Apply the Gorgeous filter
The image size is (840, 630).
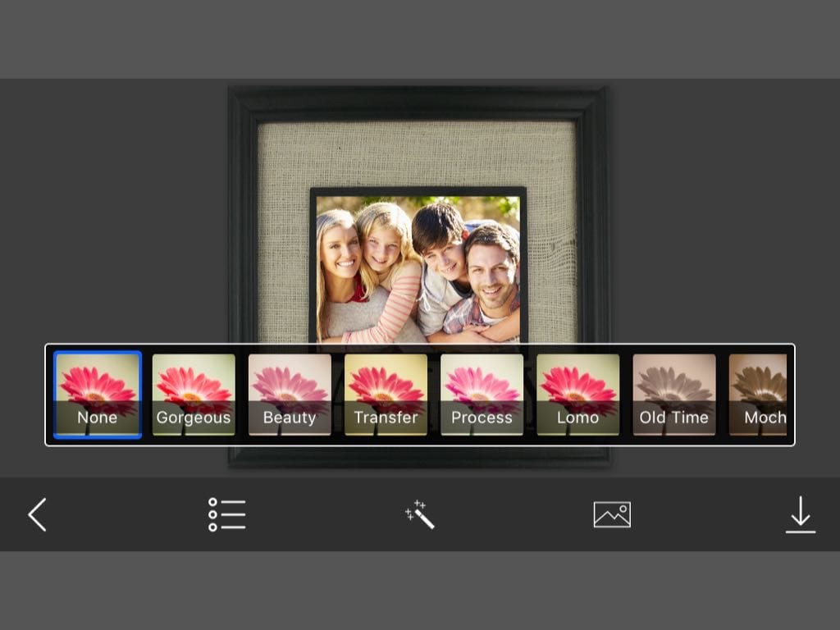point(194,395)
